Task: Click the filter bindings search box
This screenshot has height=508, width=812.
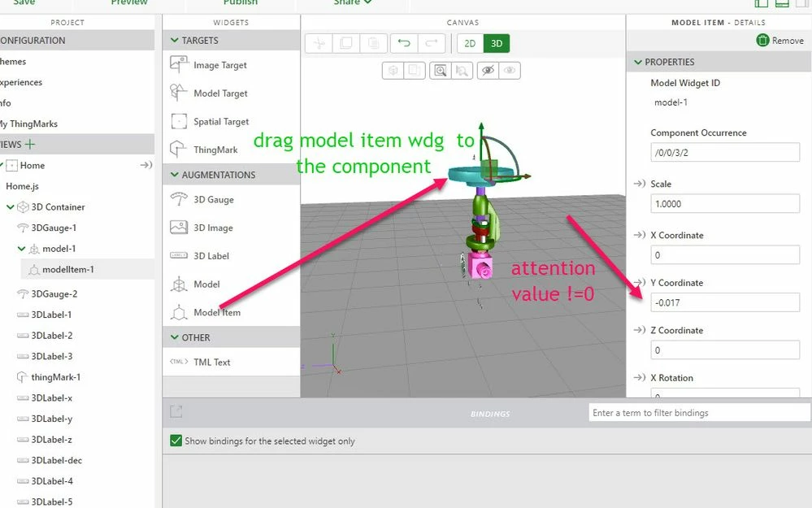Action: (x=699, y=413)
